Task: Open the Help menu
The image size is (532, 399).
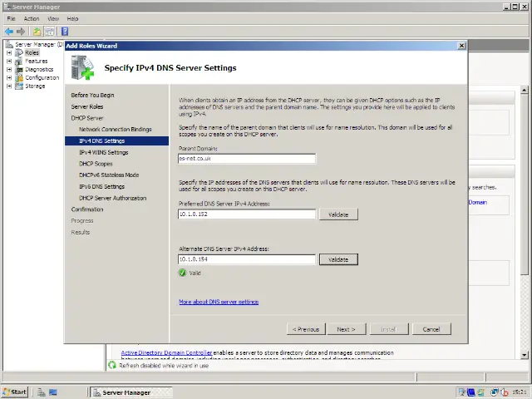Action: pyautogui.click(x=72, y=18)
